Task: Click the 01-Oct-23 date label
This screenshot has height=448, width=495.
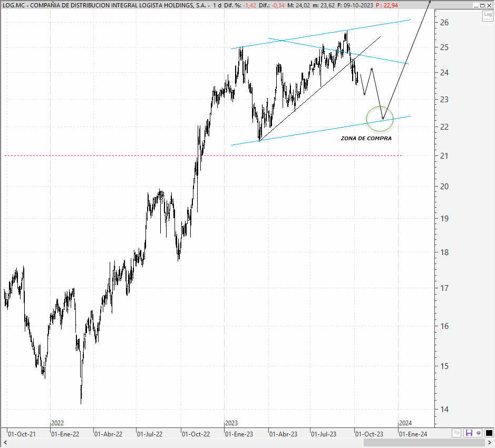Action: coord(369,434)
